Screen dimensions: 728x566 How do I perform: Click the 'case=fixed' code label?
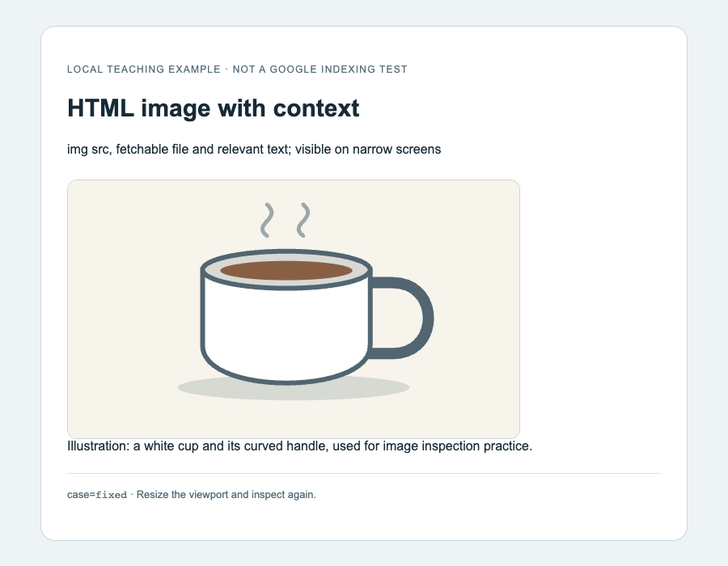tap(97, 495)
